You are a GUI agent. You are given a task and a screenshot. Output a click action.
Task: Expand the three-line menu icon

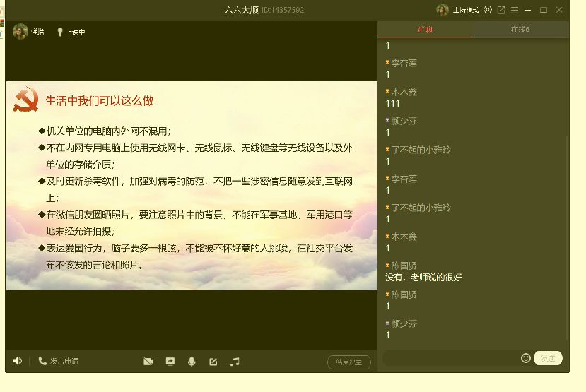(515, 10)
